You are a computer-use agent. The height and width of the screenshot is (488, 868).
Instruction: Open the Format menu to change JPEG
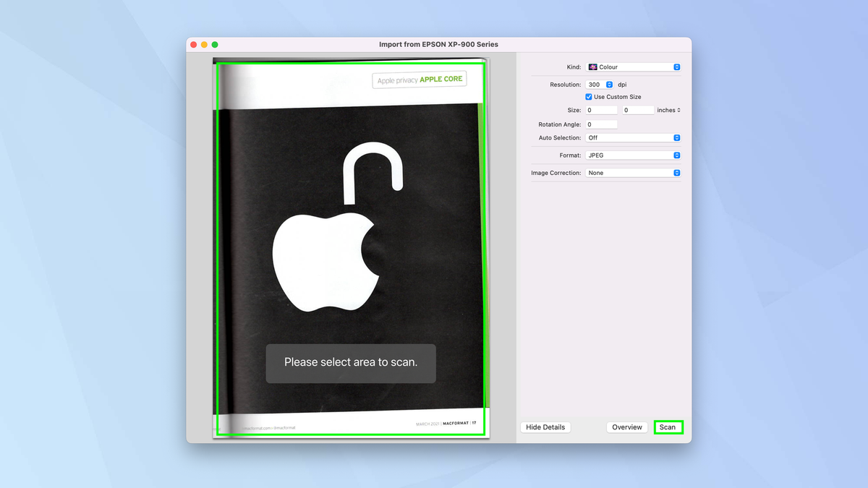pos(633,155)
